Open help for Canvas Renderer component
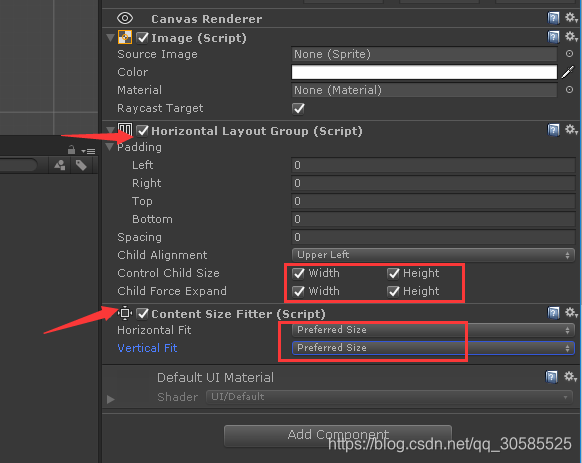This screenshot has height=463, width=582. [x=553, y=18]
